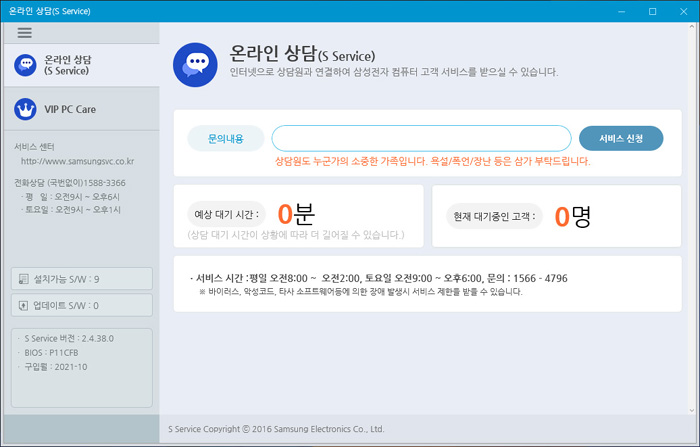The image size is (700, 447).
Task: Focus the inquiry content input field
Action: pyautogui.click(x=421, y=138)
